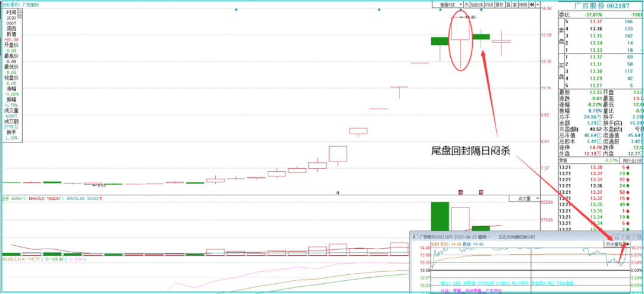Screen dimensions: 644x294
Task: Close the data info panel with X
Action: pyautogui.click(x=20, y=11)
